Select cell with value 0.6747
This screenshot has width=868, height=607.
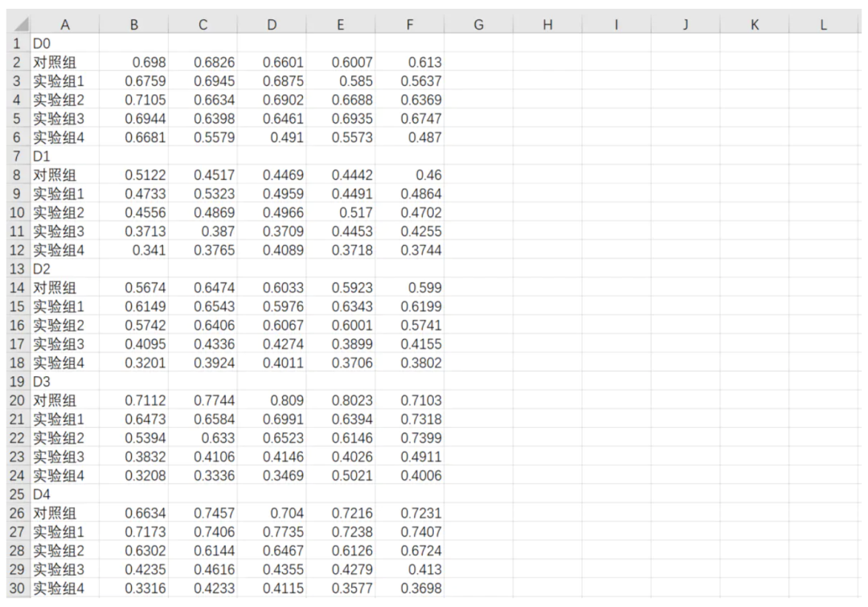[x=410, y=118]
